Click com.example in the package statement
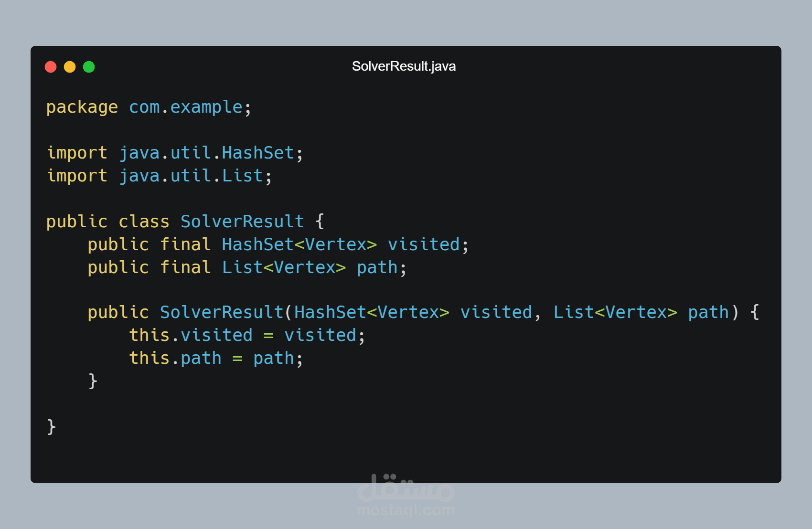The image size is (812, 529). click(x=186, y=107)
